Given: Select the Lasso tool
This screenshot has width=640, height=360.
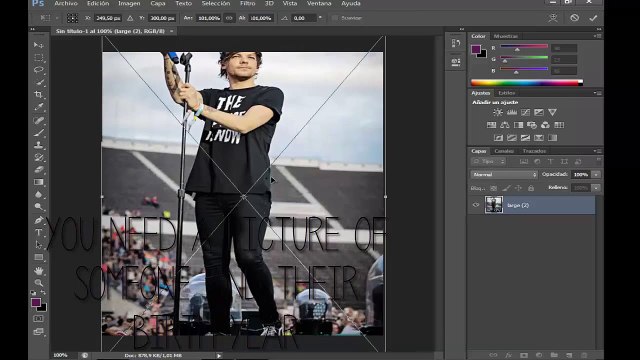Looking at the screenshot, I should (38, 69).
